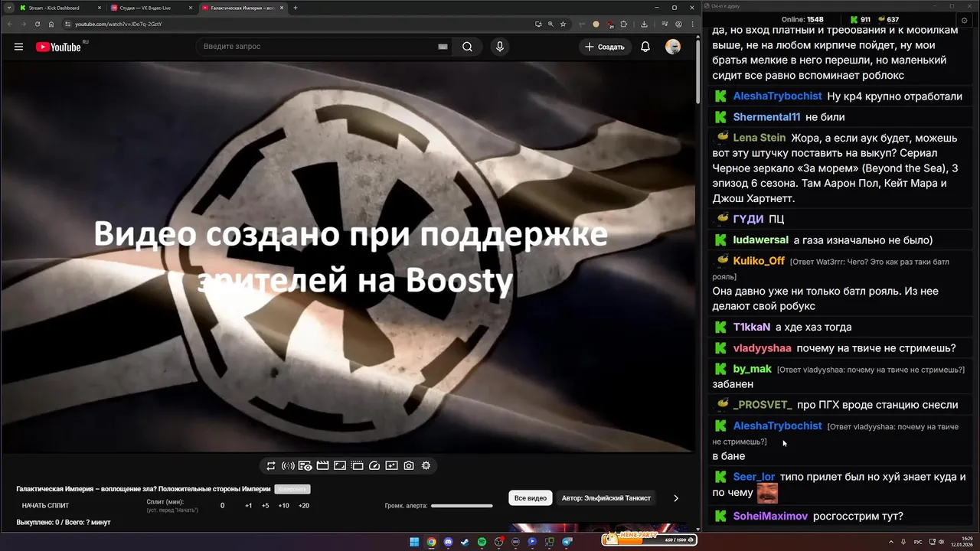Click username AleshaTrybochist in chat message 'Ну кр4 крупно отработали'
The height and width of the screenshot is (551, 980).
click(777, 96)
